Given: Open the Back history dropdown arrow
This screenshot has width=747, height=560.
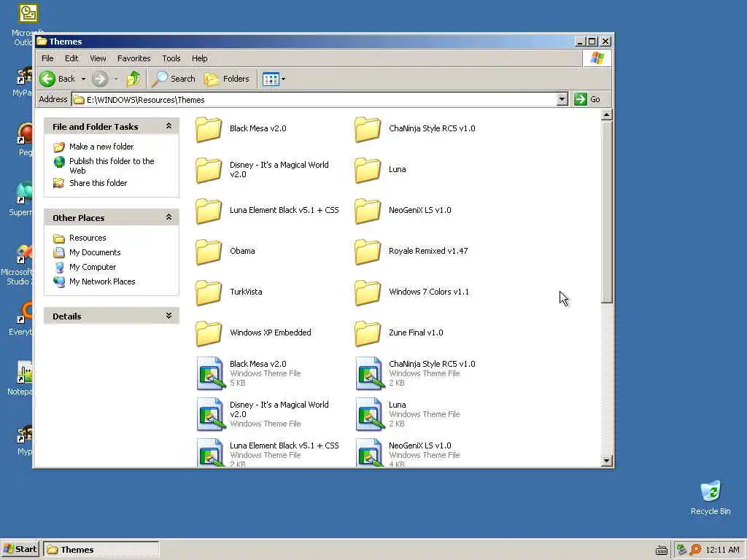Looking at the screenshot, I should 83,79.
